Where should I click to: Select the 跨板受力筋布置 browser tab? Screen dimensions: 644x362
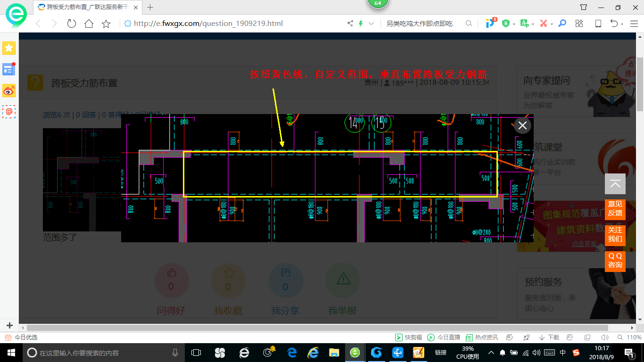tap(87, 7)
